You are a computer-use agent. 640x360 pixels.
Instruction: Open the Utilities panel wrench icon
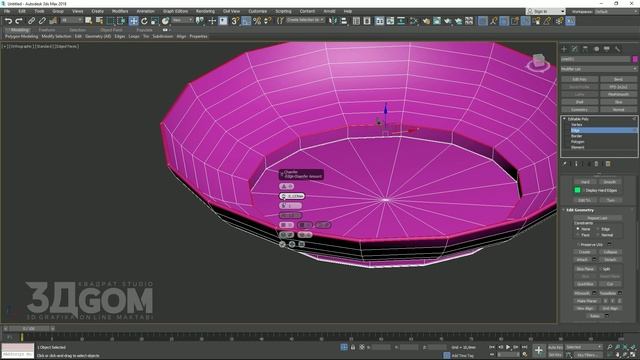pyautogui.click(x=618, y=49)
